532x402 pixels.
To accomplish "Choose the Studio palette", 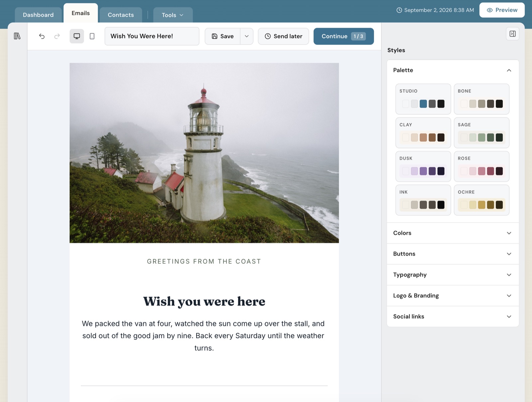I will (423, 99).
